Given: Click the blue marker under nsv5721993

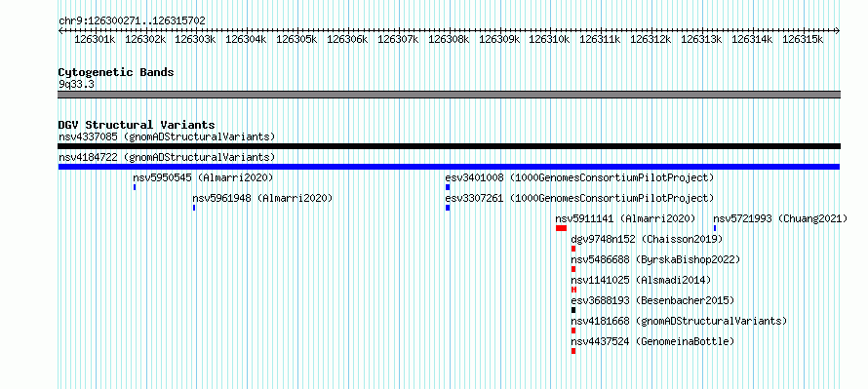Looking at the screenshot, I should [x=715, y=228].
